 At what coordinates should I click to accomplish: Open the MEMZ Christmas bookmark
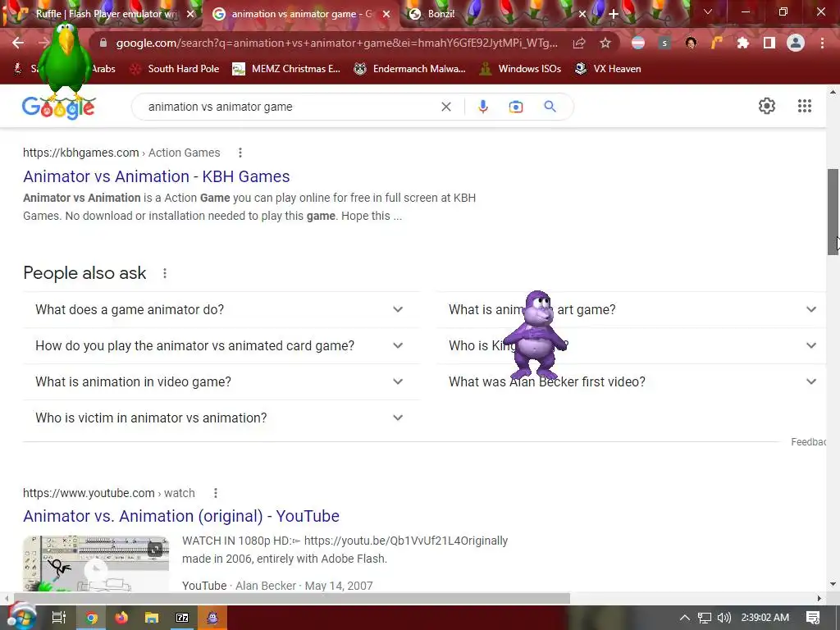pyautogui.click(x=286, y=69)
